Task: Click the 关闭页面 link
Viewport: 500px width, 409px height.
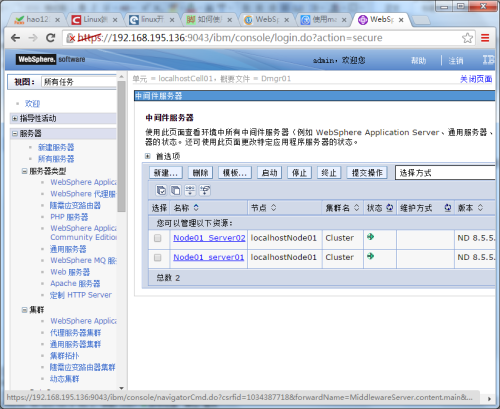Action: pyautogui.click(x=476, y=79)
